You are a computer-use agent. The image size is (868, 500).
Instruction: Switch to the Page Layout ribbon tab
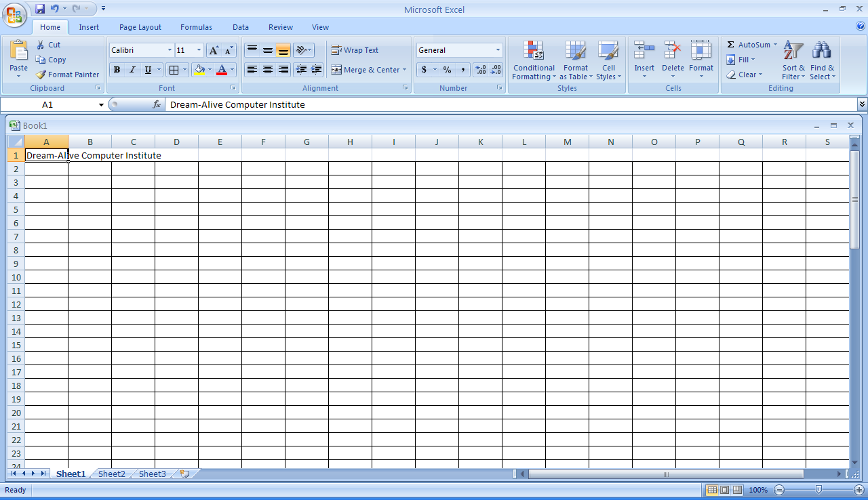140,27
